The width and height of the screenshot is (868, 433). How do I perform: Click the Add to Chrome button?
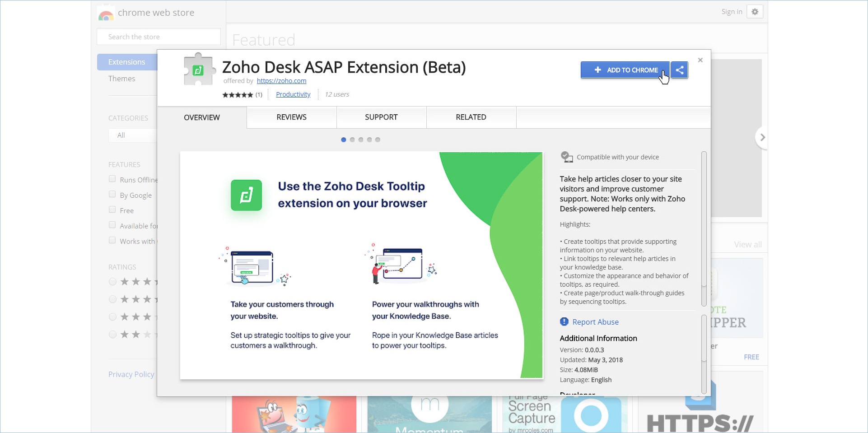pos(625,70)
